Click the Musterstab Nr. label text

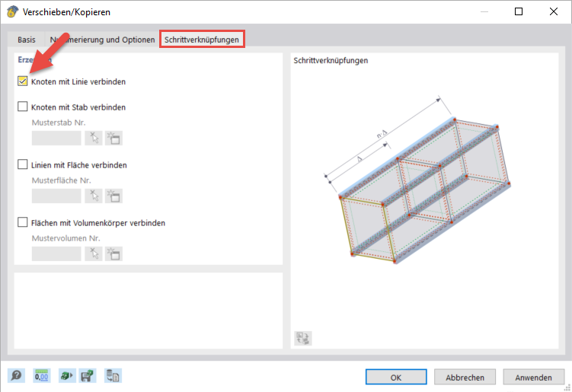pyautogui.click(x=59, y=123)
